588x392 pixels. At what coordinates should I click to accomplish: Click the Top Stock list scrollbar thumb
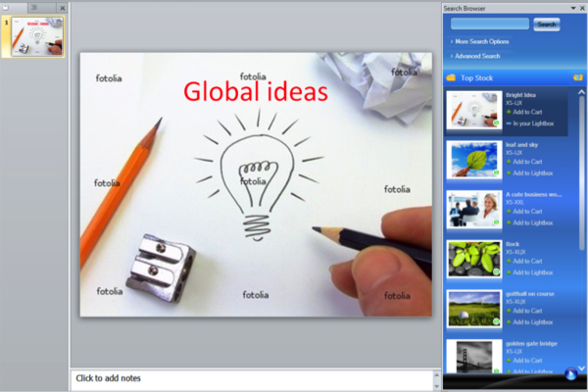tap(581, 172)
